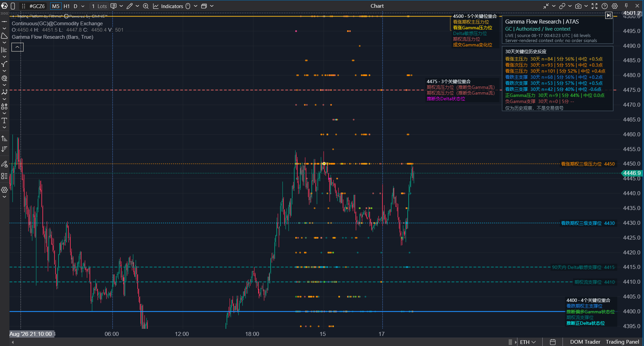Edit the #GCZ6 symbol field

pyautogui.click(x=37, y=6)
